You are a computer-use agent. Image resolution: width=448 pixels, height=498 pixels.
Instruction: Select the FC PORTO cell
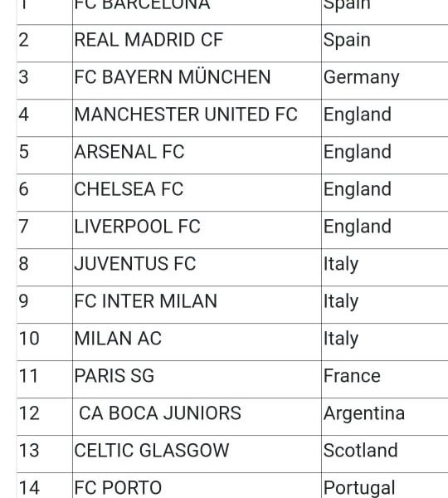coord(197,486)
